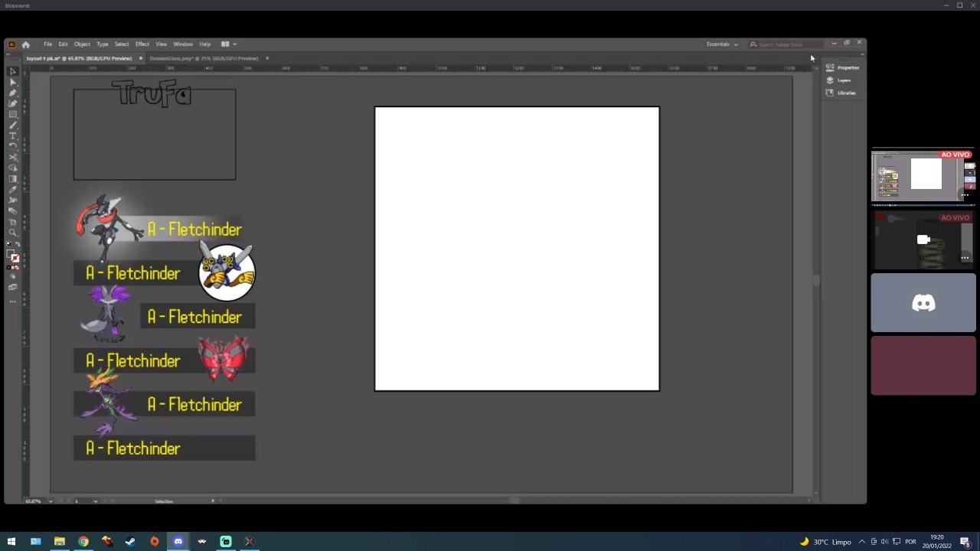980x551 pixels.
Task: Open the Libraries panel
Action: click(x=830, y=93)
